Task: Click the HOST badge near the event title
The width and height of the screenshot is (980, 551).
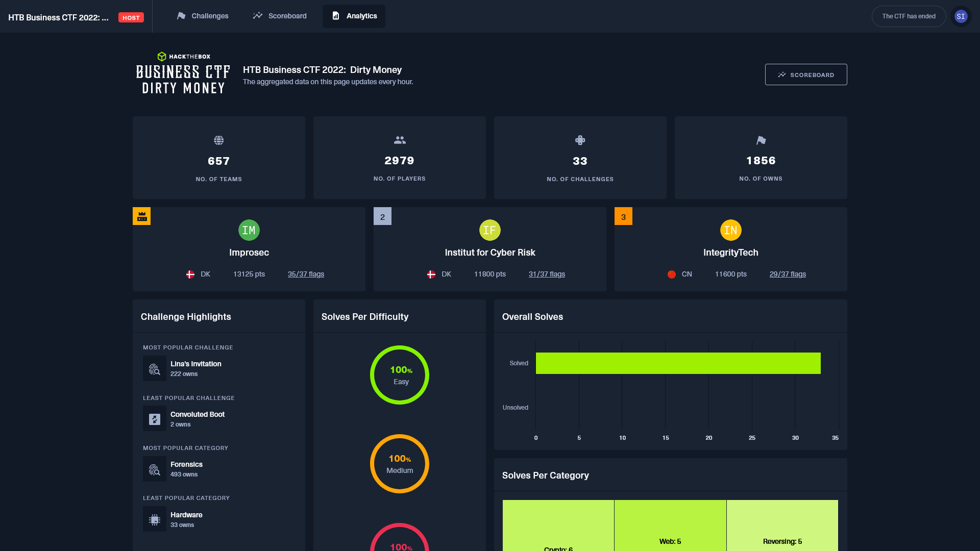Action: [x=131, y=17]
